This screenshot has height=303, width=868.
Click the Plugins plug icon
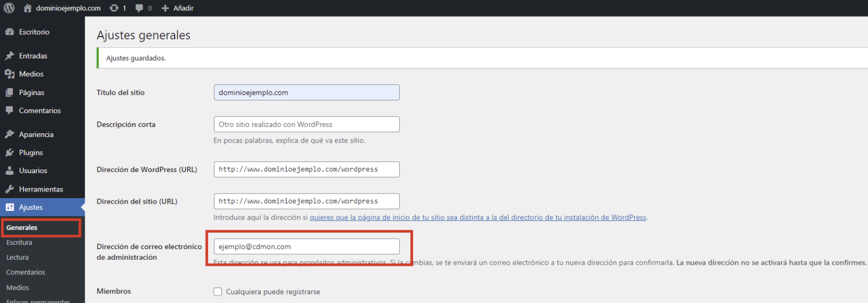(x=9, y=153)
